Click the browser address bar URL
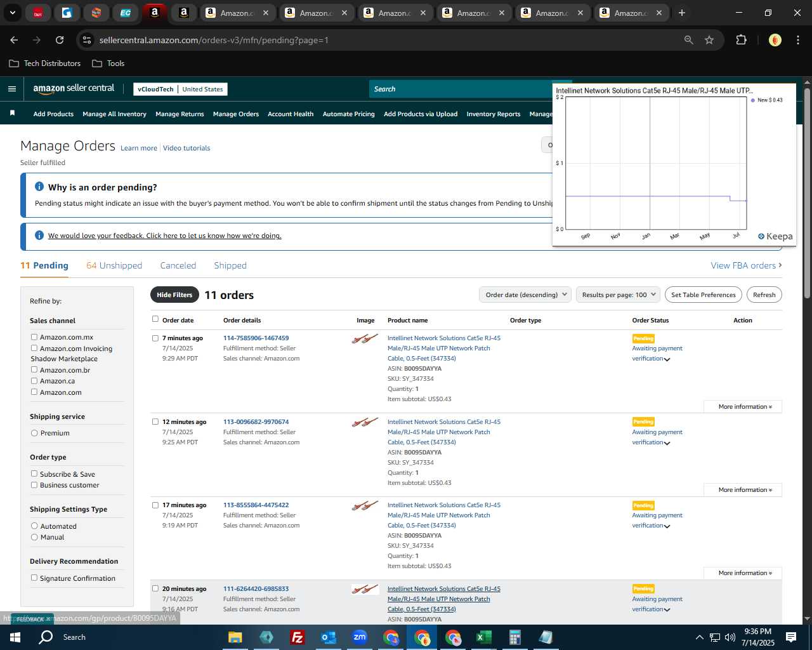The image size is (812, 650). (214, 40)
